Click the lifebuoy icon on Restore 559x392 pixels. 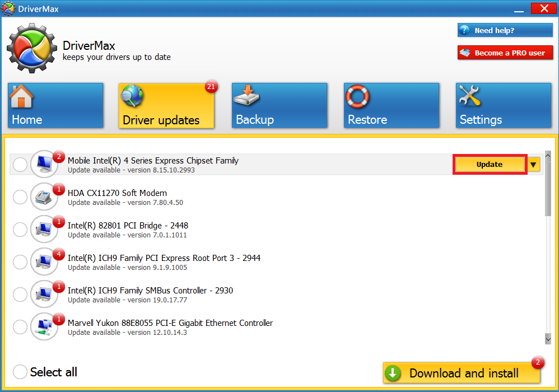(357, 96)
